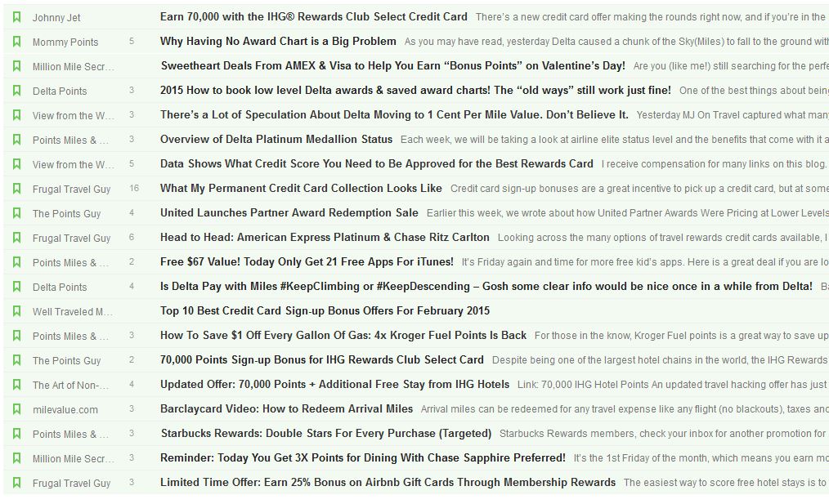Click bookmark icon for Frugal Travel Guy Permanent Collection
The width and height of the screenshot is (829, 504).
[x=16, y=190]
